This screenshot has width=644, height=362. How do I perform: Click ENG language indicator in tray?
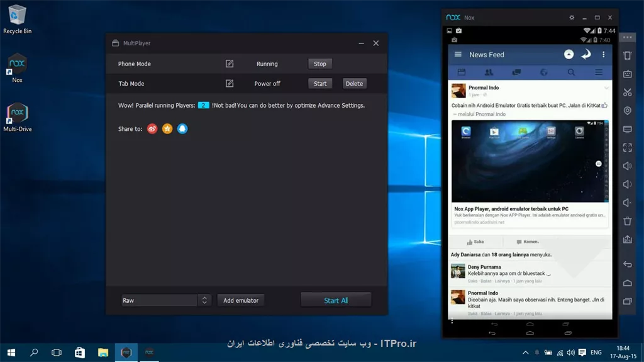pos(596,353)
